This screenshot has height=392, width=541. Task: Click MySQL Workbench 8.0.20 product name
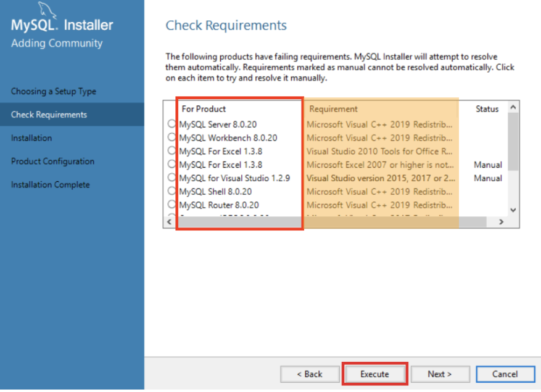pos(228,137)
